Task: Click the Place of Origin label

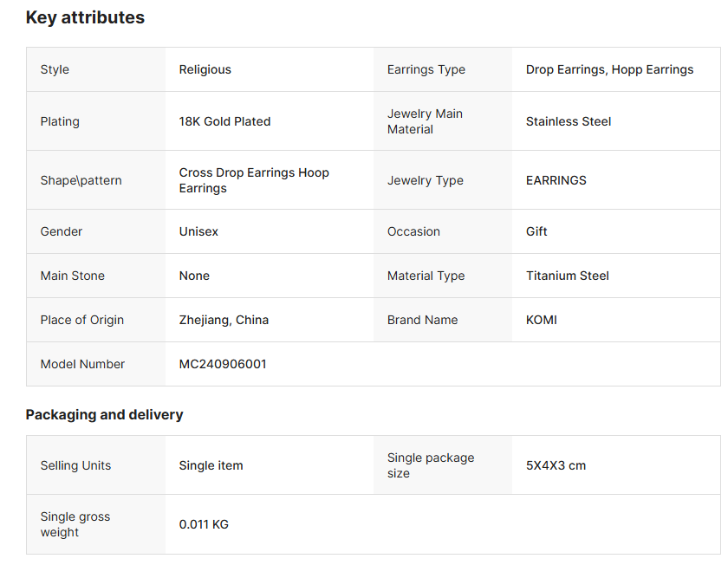Action: (x=81, y=320)
